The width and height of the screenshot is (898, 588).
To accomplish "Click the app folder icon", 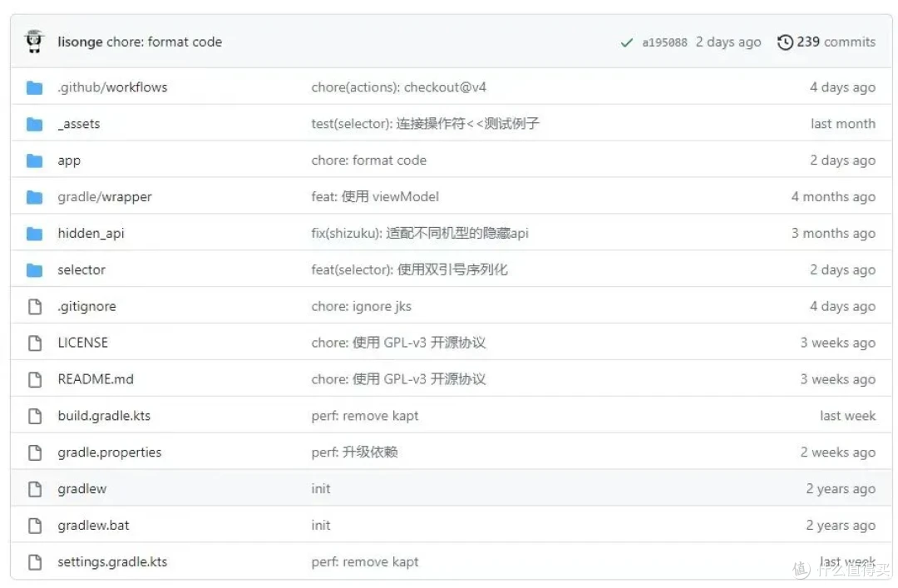I will (x=34, y=161).
